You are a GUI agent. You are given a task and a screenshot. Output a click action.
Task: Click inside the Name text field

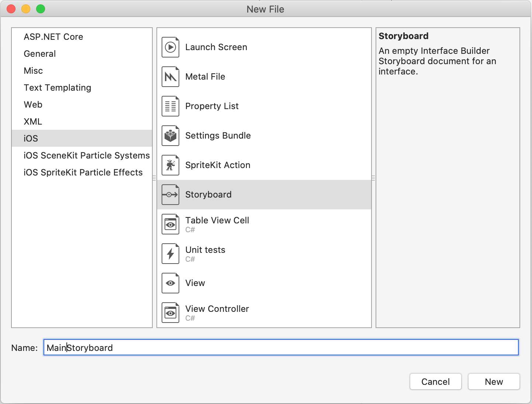click(280, 347)
